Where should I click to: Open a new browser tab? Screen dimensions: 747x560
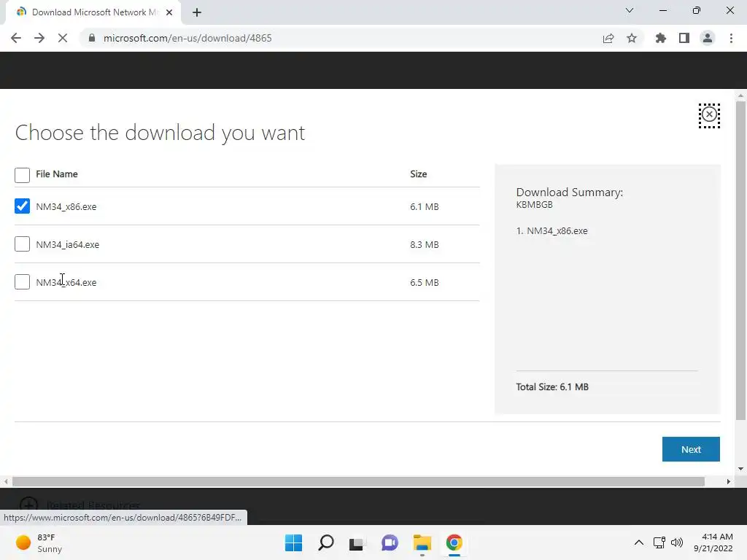[x=197, y=12]
